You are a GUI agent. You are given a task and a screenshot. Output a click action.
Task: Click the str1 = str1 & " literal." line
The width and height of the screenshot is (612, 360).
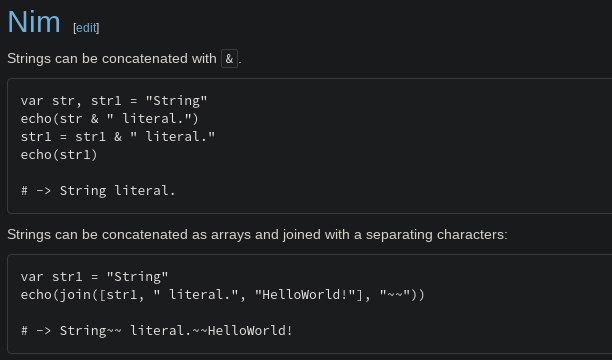[118, 137]
